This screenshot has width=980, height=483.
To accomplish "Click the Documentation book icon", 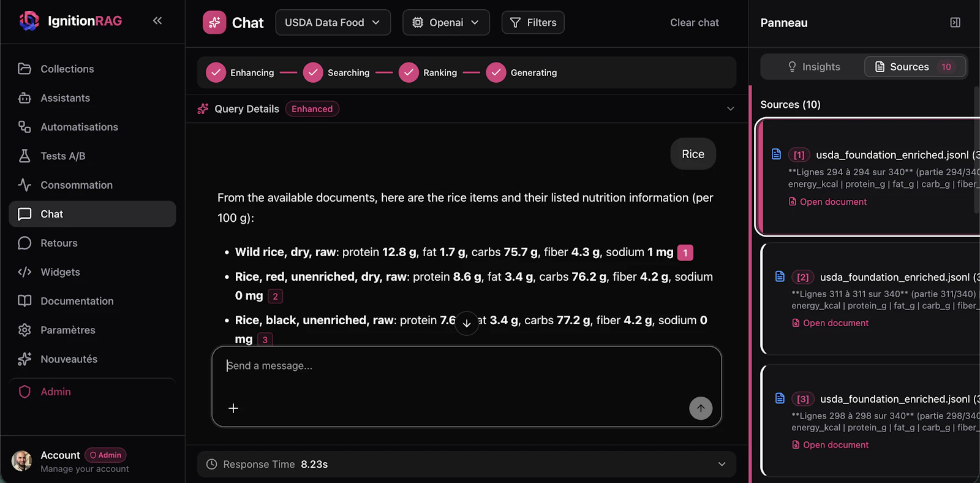I will [x=24, y=301].
